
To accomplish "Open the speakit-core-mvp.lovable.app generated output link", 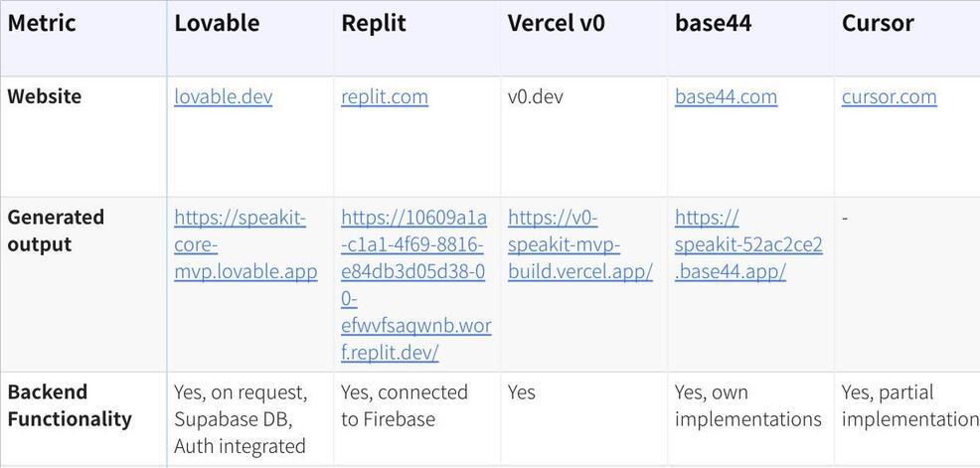I will [x=245, y=244].
